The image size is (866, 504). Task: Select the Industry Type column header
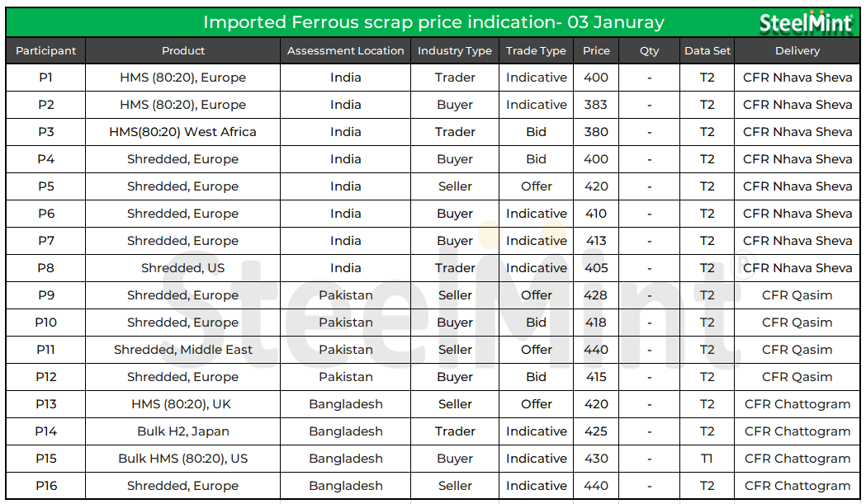455,51
